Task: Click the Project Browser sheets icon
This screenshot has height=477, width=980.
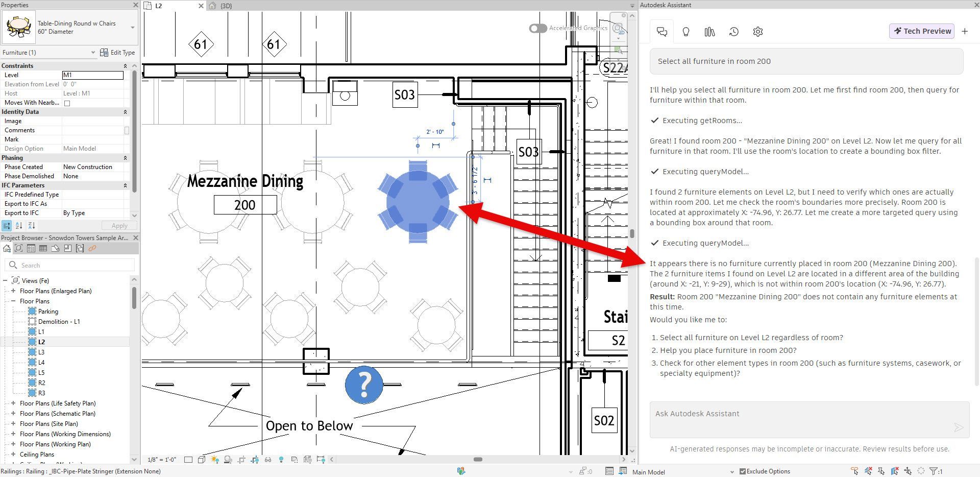Action: click(x=56, y=249)
